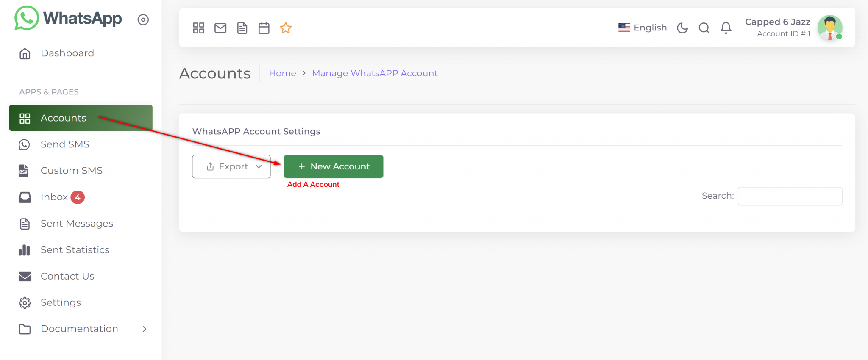Toggle dark mode with the moon icon

[682, 28]
